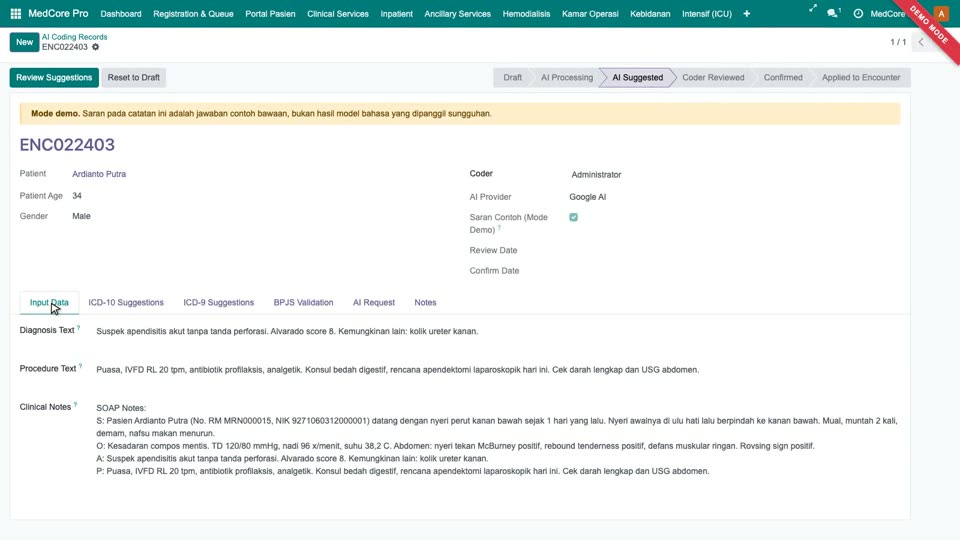Open Intensif (ICU) menu
Image resolution: width=960 pixels, height=540 pixels.
pyautogui.click(x=707, y=13)
